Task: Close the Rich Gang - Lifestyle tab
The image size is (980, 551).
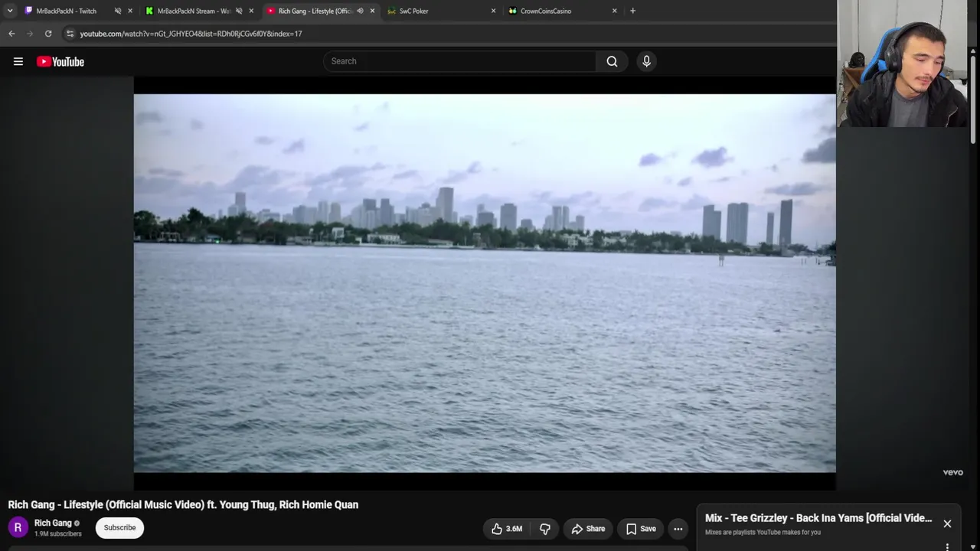Action: [372, 11]
